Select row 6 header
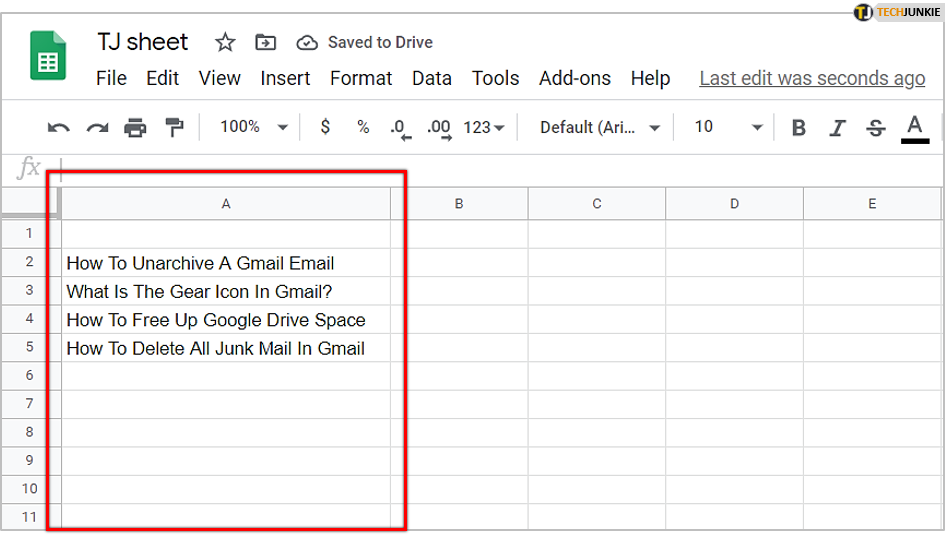The height and width of the screenshot is (536, 948). point(29,375)
